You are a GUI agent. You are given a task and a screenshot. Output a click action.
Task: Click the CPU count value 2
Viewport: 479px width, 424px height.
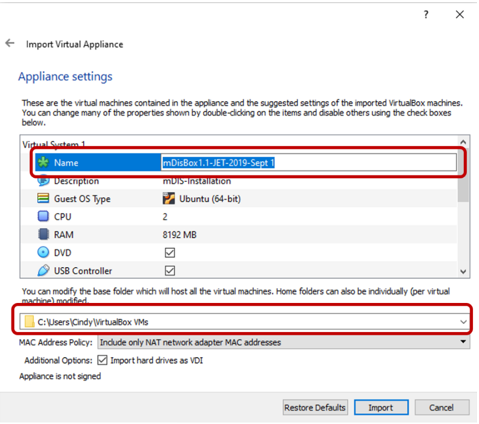(165, 217)
